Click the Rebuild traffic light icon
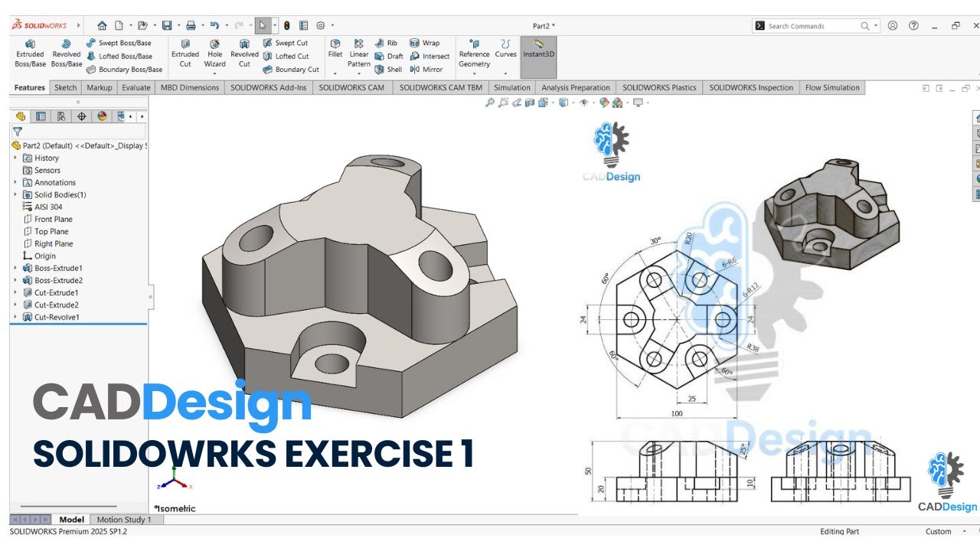 pyautogui.click(x=287, y=25)
